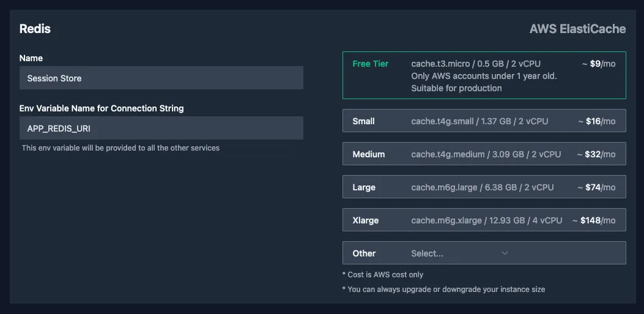The image size is (644, 314).
Task: Click the chevron in the Other dropdown
Action: [505, 253]
